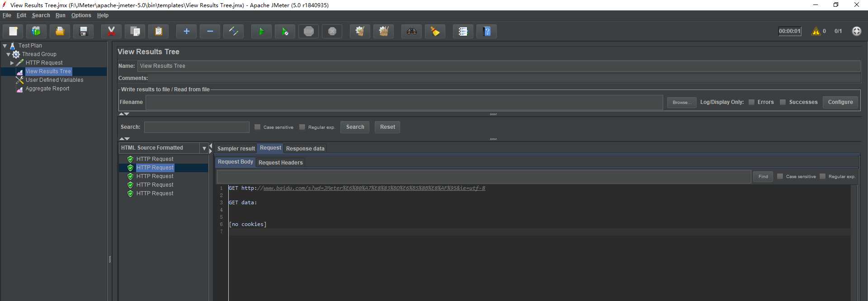Open the HTML Source Formatted renderer dropdown
The height and width of the screenshot is (301, 868).
click(x=204, y=148)
